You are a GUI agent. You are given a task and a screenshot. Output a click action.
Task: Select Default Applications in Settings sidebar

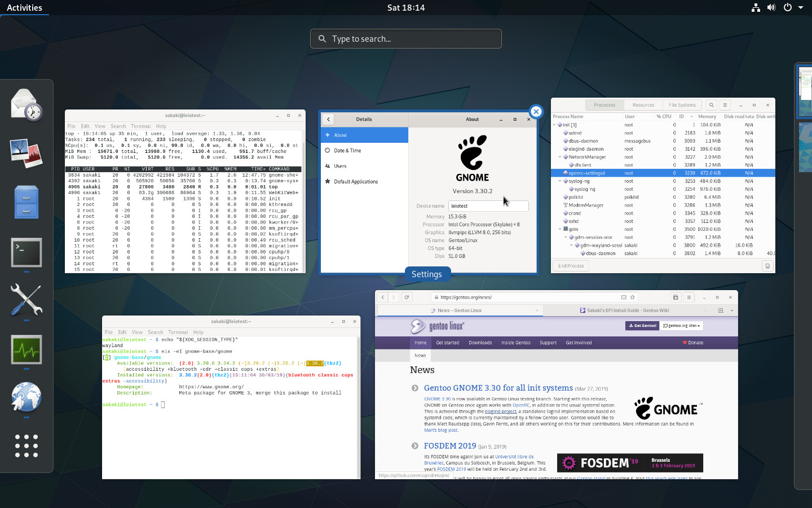coord(364,182)
